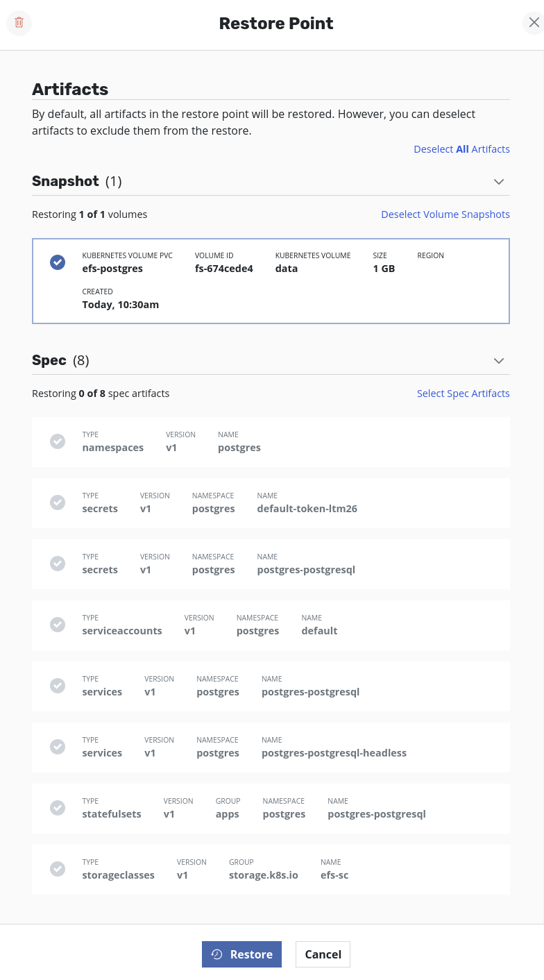Collapse the Snapshot section chevron
544x980 pixels.
498,182
